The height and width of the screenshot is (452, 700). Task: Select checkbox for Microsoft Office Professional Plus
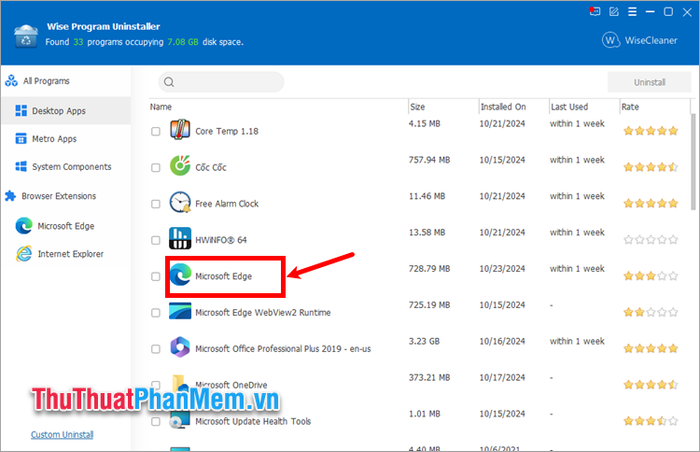click(155, 349)
